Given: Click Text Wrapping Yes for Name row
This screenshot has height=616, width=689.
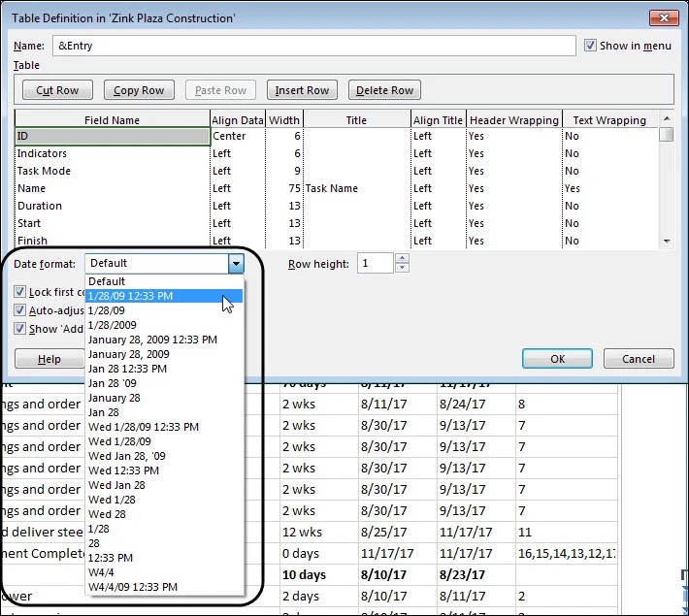Looking at the screenshot, I should point(609,188).
